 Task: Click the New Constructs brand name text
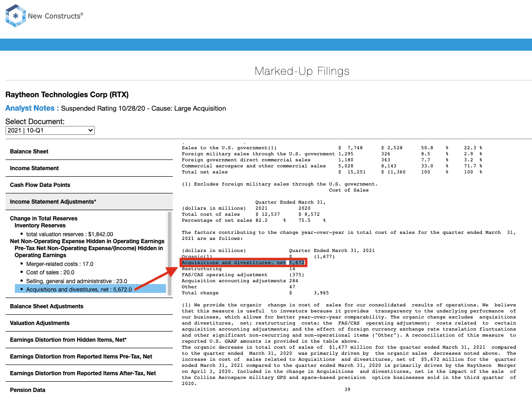point(55,16)
